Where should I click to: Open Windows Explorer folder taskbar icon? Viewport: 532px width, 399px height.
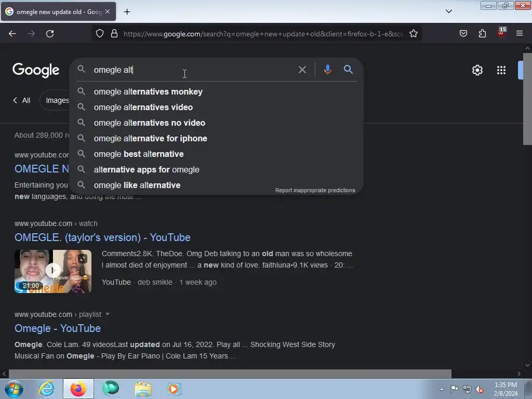pyautogui.click(x=143, y=389)
